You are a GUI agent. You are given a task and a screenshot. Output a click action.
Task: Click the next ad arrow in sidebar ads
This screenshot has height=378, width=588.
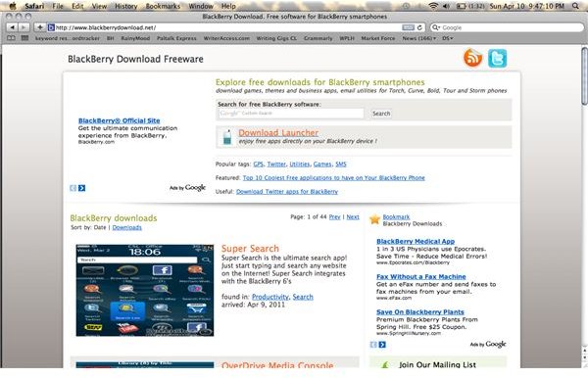point(382,345)
